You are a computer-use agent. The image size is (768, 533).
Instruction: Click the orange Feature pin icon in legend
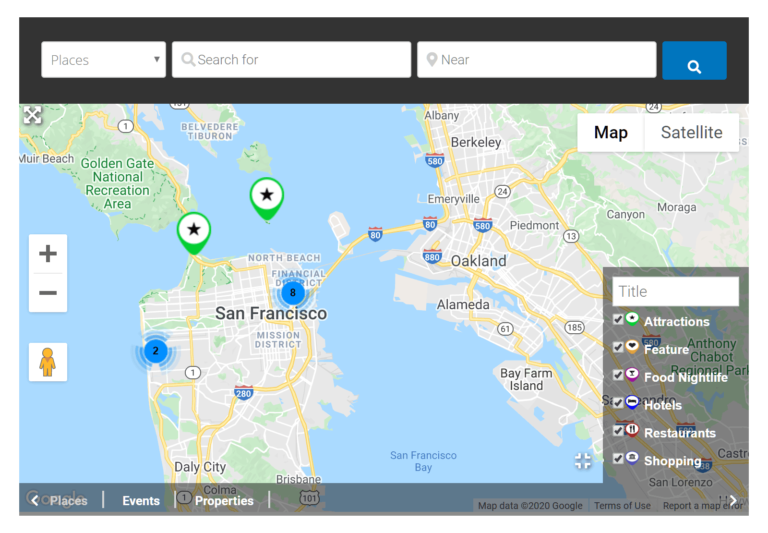[632, 347]
